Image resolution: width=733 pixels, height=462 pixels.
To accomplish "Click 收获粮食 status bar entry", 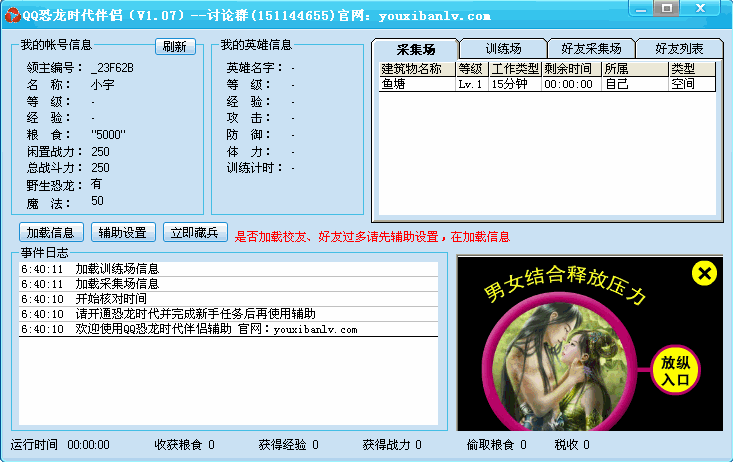I will click(x=185, y=444).
